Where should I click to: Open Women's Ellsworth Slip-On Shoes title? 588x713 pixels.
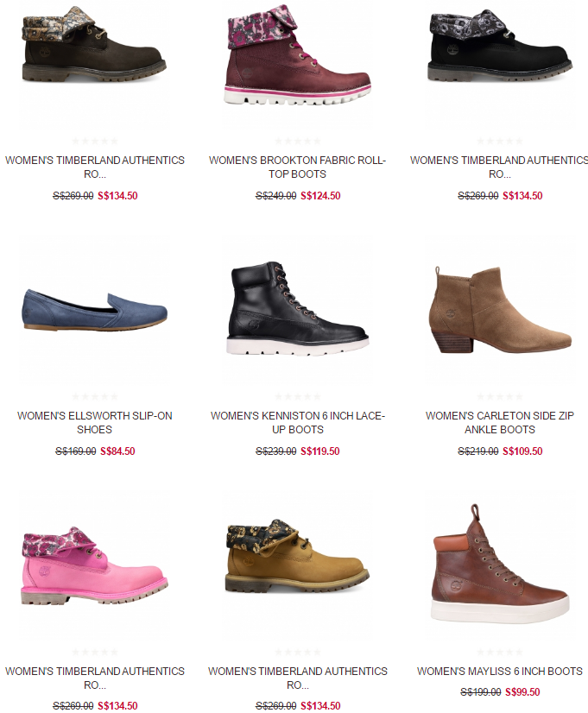click(x=95, y=422)
